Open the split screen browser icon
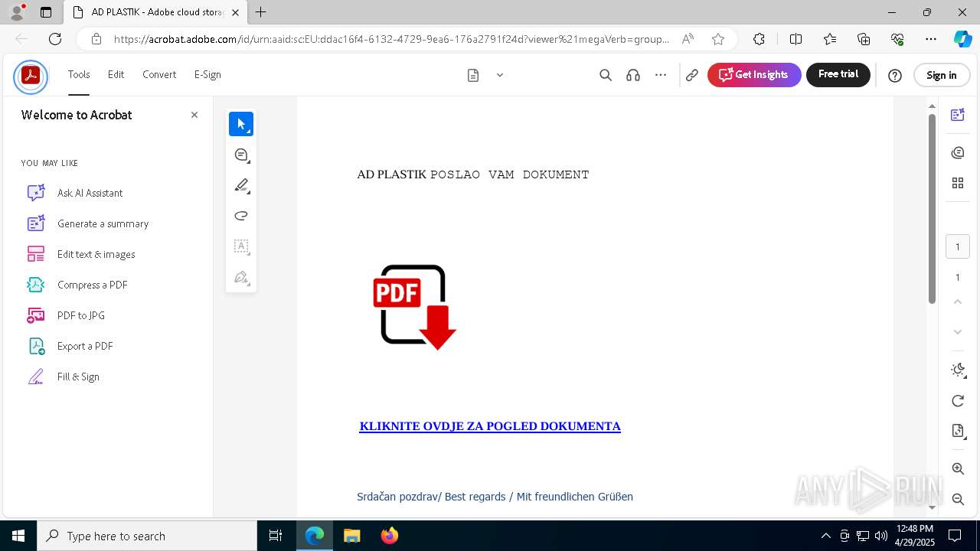 click(795, 39)
